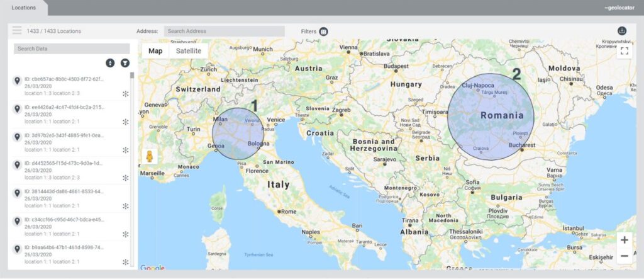Zoom in the map with plus button
The width and height of the screenshot is (644, 279).
624,240
